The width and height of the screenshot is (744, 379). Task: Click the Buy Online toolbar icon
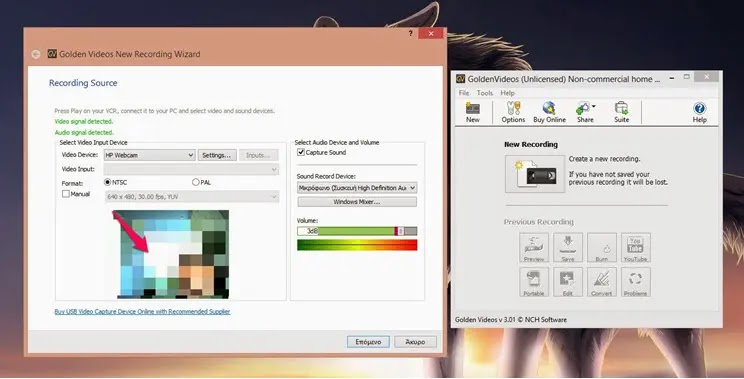pyautogui.click(x=549, y=112)
